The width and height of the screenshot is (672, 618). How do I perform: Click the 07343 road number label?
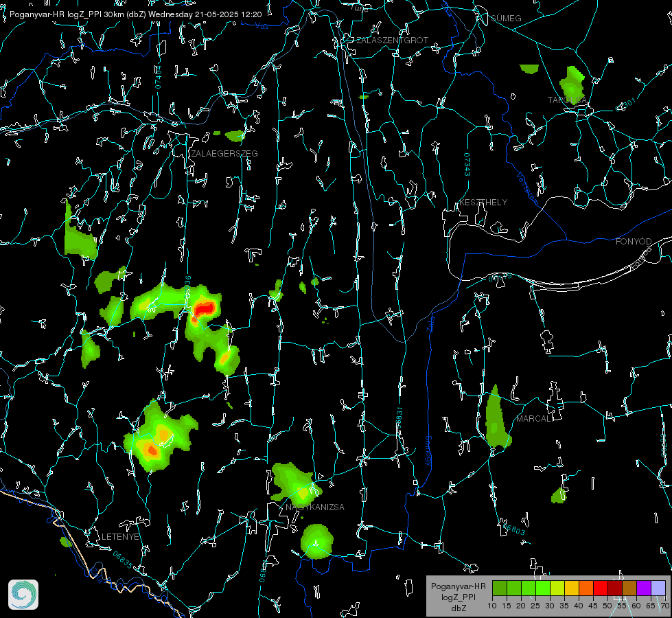click(467, 164)
